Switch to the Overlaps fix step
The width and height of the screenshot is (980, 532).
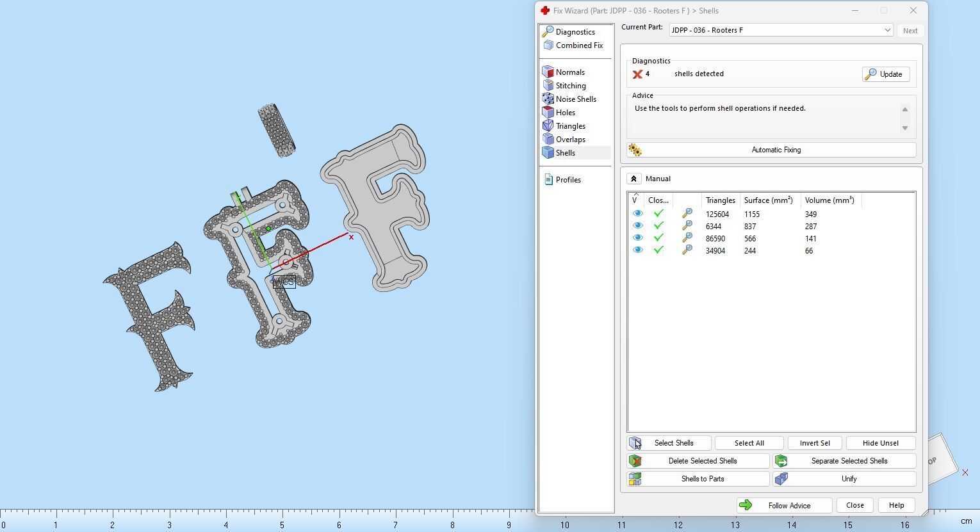point(564,140)
